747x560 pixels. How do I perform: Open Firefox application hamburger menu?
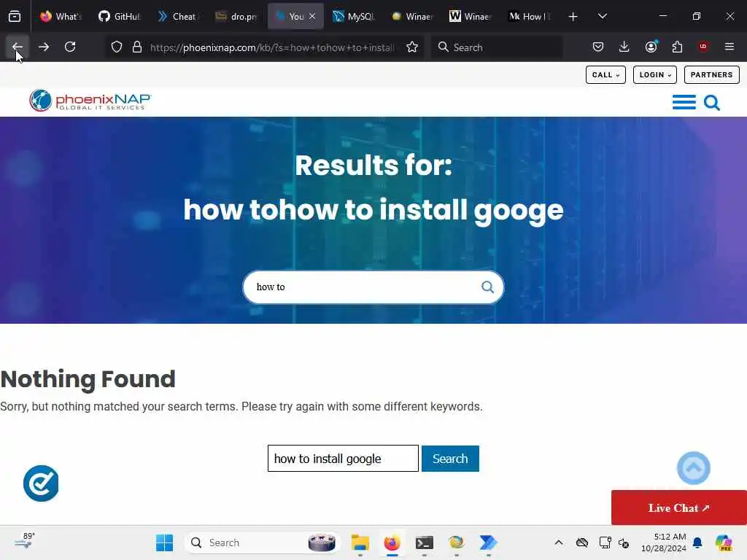(729, 47)
